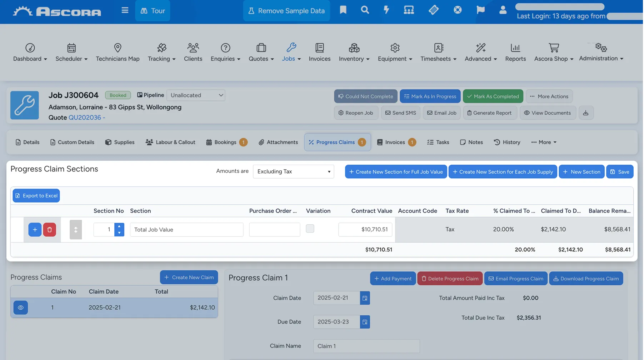Screen dimensions: 644x360
Task: Toggle the hamburger menu icon
Action: coord(125,10)
